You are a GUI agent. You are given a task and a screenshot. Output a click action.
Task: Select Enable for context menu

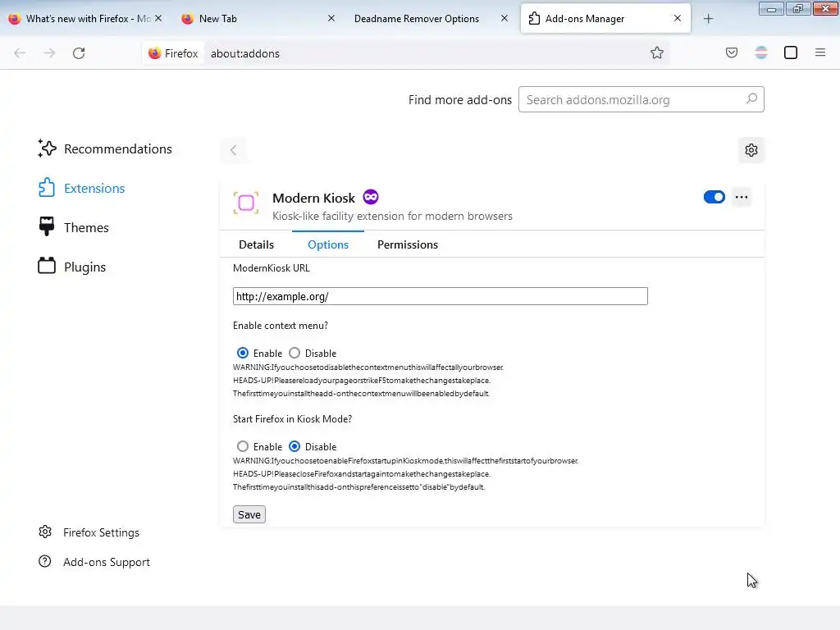(243, 353)
